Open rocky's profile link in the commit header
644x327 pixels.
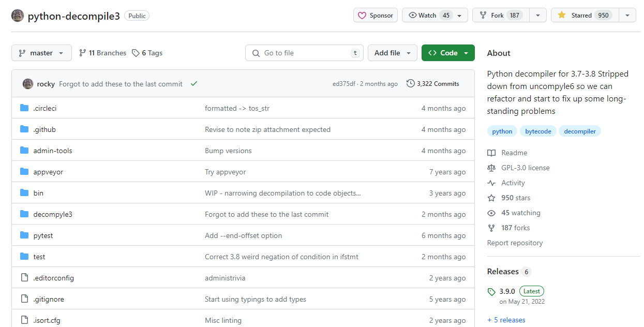tap(46, 84)
